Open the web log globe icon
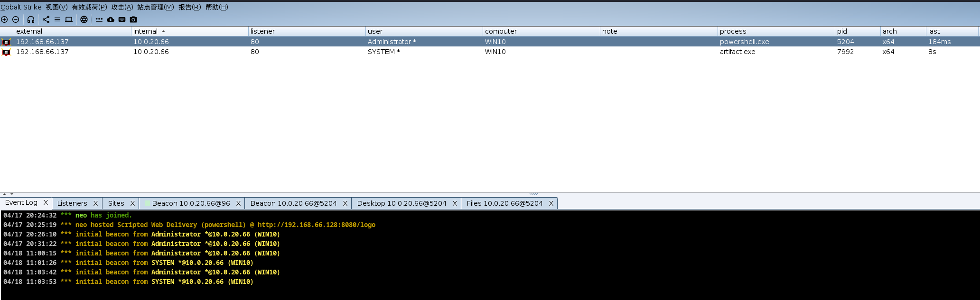Screen dimensions: 980x300 (x=84, y=19)
